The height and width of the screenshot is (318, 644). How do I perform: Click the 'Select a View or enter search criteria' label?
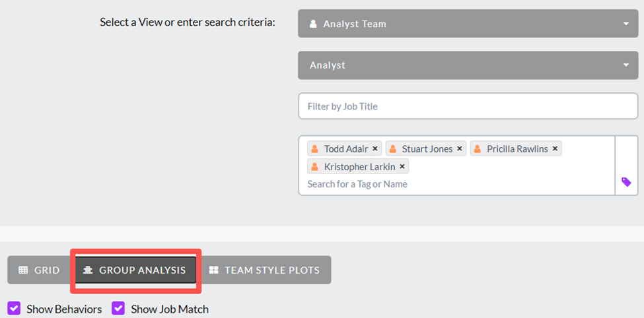click(188, 22)
